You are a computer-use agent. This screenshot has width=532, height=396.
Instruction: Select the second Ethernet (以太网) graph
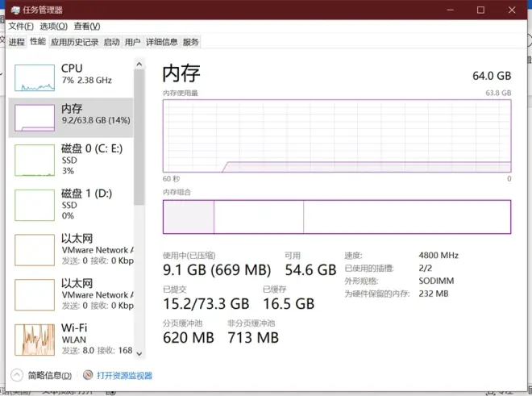pyautogui.click(x=35, y=295)
